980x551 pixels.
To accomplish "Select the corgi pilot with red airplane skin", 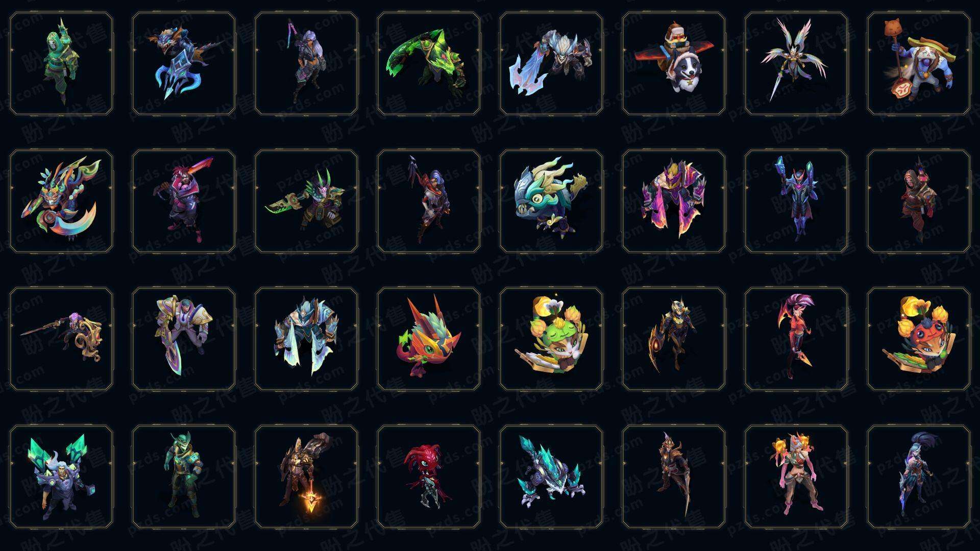I will [x=674, y=64].
